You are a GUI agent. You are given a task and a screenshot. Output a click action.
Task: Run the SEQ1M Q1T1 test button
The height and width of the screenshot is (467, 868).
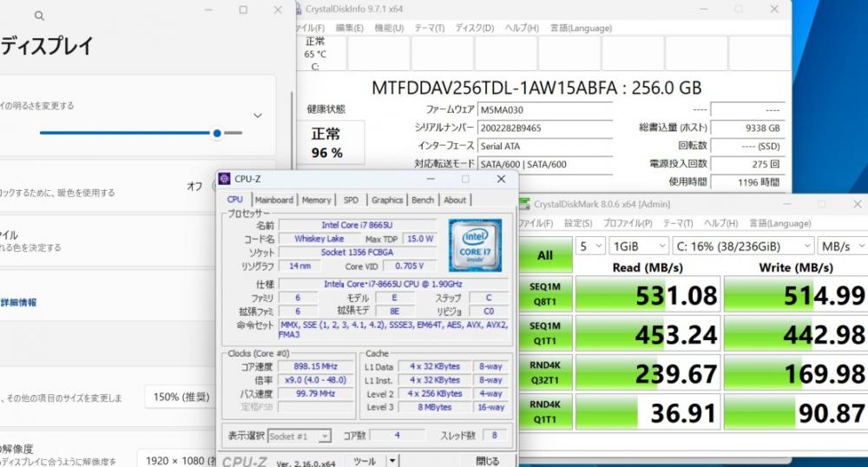(x=545, y=333)
